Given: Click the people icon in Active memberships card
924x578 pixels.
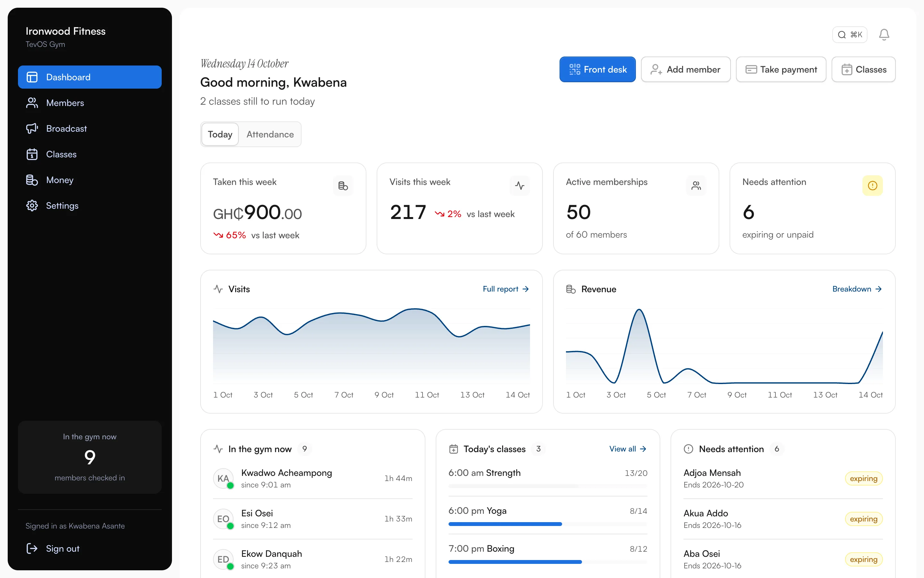Looking at the screenshot, I should click(696, 186).
